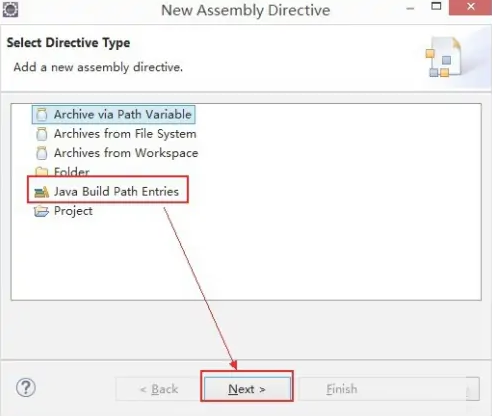The width and height of the screenshot is (492, 416).
Task: Click the Archives from Workspace jar icon
Action: tap(42, 153)
